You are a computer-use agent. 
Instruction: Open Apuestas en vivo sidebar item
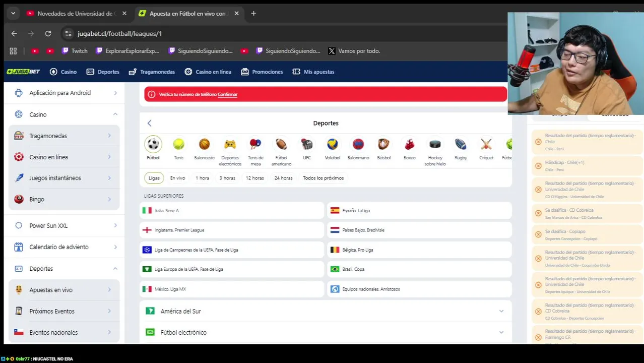64,290
